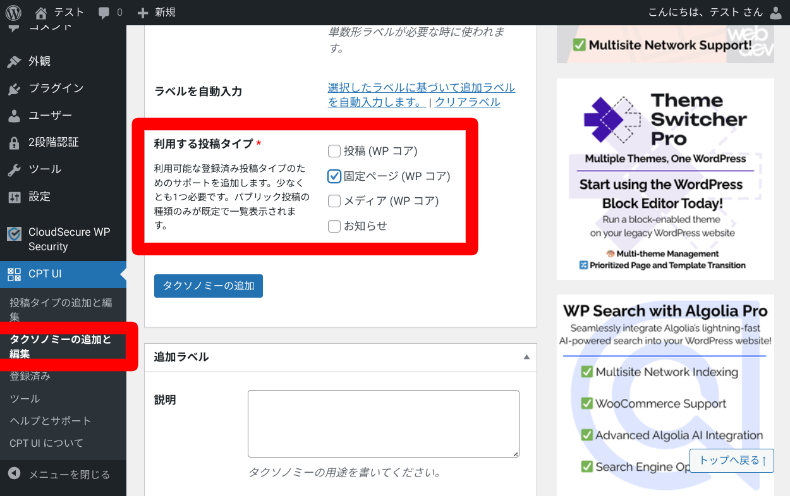Click the 外観 paintbrush icon
This screenshot has width=790, height=496.
point(14,61)
